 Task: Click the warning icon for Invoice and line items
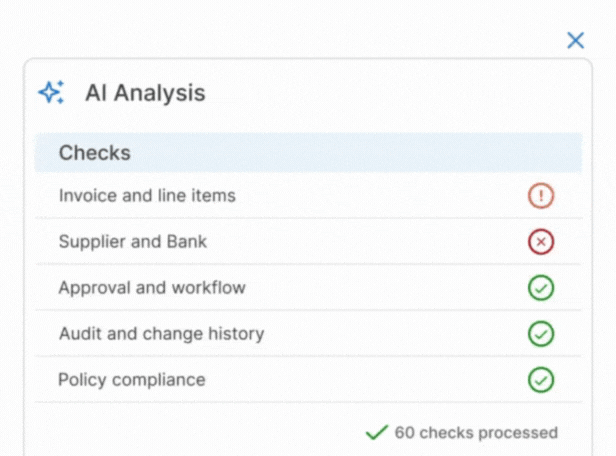pos(541,196)
